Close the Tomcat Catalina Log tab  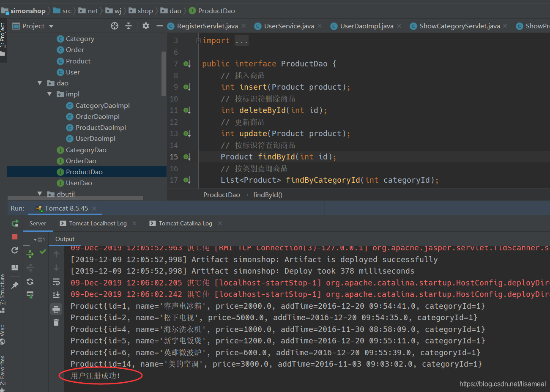click(220, 223)
